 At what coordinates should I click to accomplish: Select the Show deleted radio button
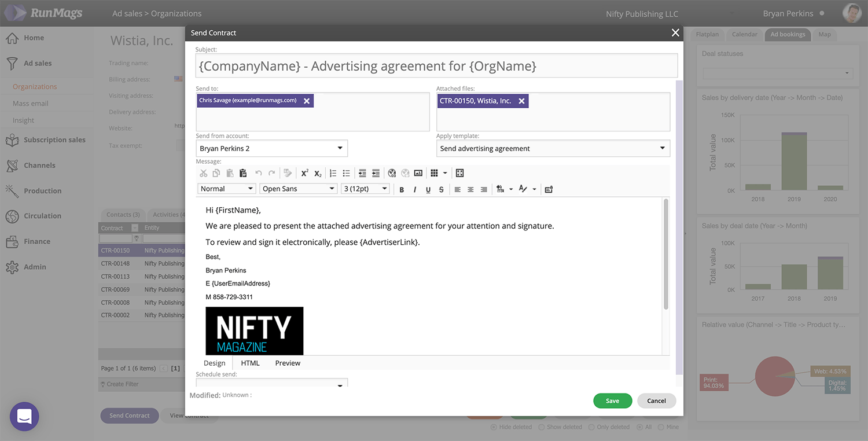pyautogui.click(x=541, y=427)
